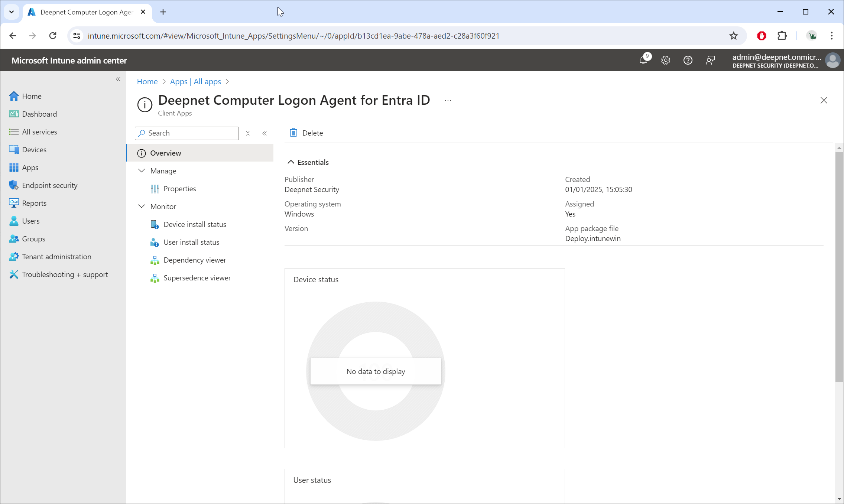
Task: Open the feedback icon in header
Action: click(x=710, y=60)
